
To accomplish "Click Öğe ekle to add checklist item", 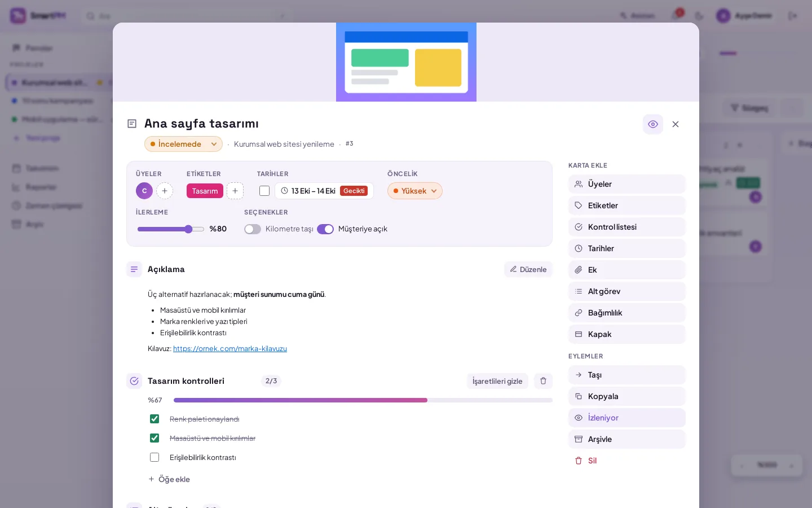I will click(x=169, y=479).
